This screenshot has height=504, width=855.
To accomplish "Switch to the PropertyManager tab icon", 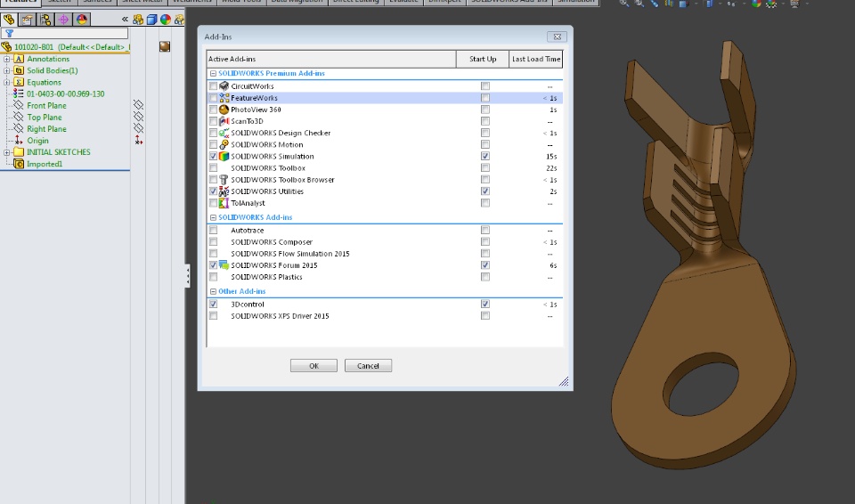I will click(x=28, y=20).
